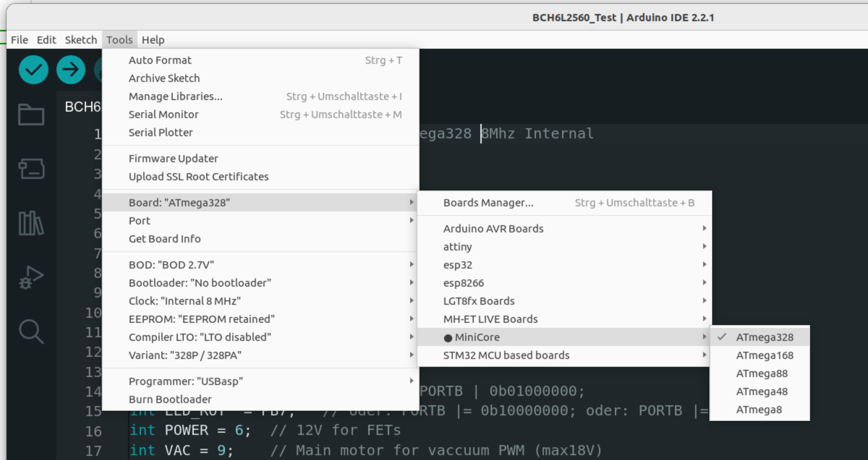This screenshot has width=868, height=460.
Task: Expand Compiler LTO: "LTO disabled" submenu
Action: 260,337
